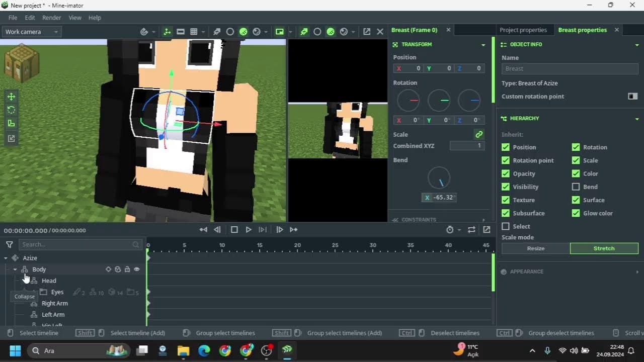Select the Resize scale mode button
This screenshot has height=362, width=644.
[x=536, y=248]
